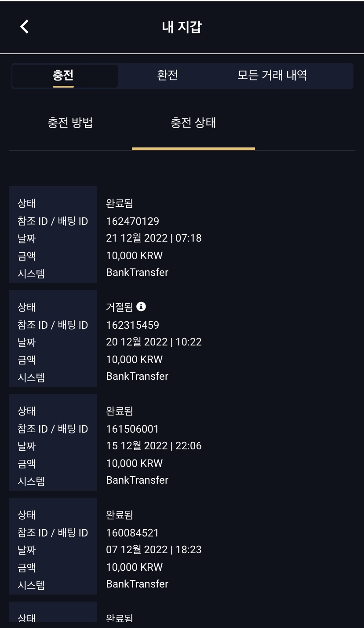Select the 충전 상태 sub-tab
This screenshot has width=364, height=628.
pyautogui.click(x=193, y=123)
